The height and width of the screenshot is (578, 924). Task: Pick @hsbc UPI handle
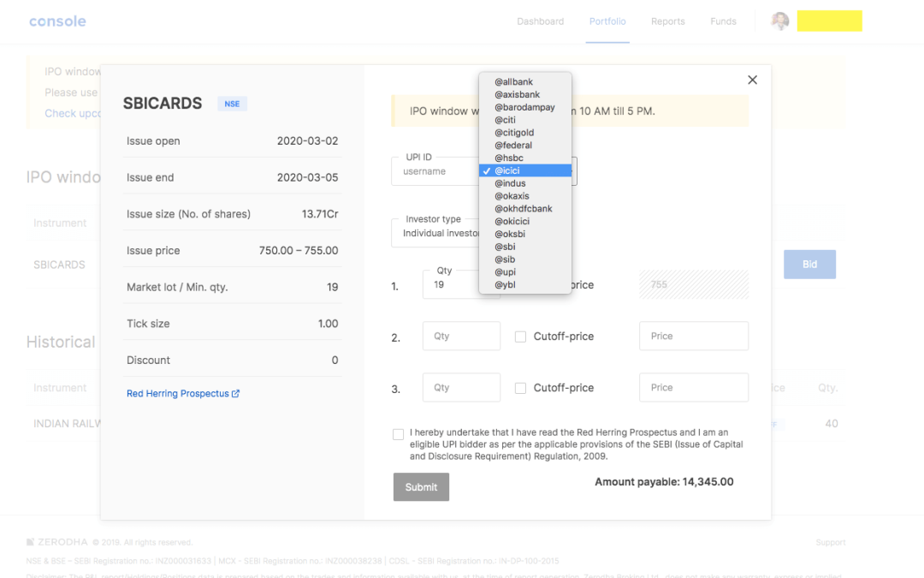(525, 158)
